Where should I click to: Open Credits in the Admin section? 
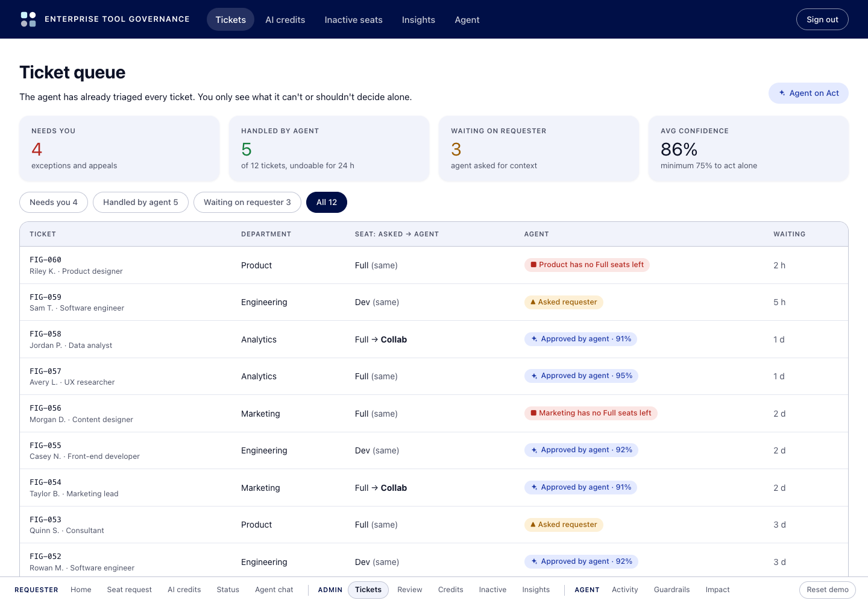[x=451, y=590]
